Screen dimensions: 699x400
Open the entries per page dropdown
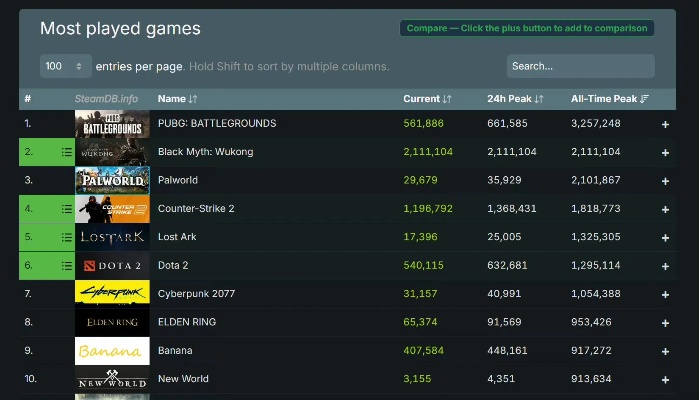(65, 66)
